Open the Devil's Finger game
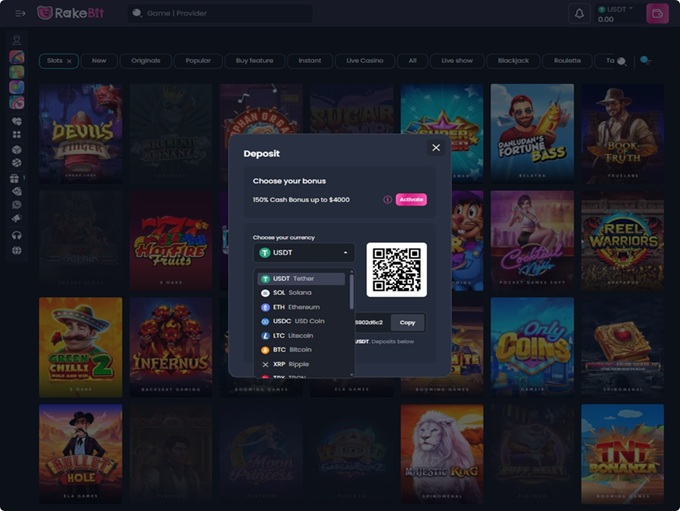This screenshot has height=511, width=680. (81, 133)
